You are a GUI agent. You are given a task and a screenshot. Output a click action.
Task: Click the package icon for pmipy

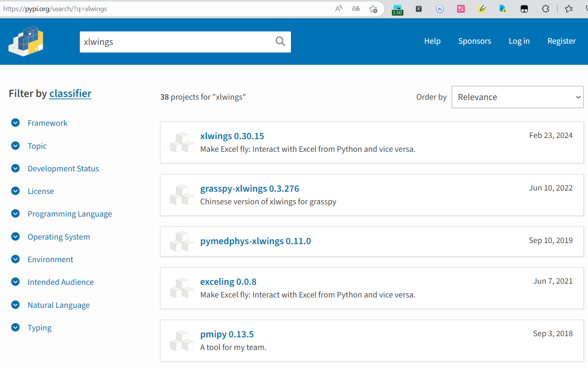[182, 341]
